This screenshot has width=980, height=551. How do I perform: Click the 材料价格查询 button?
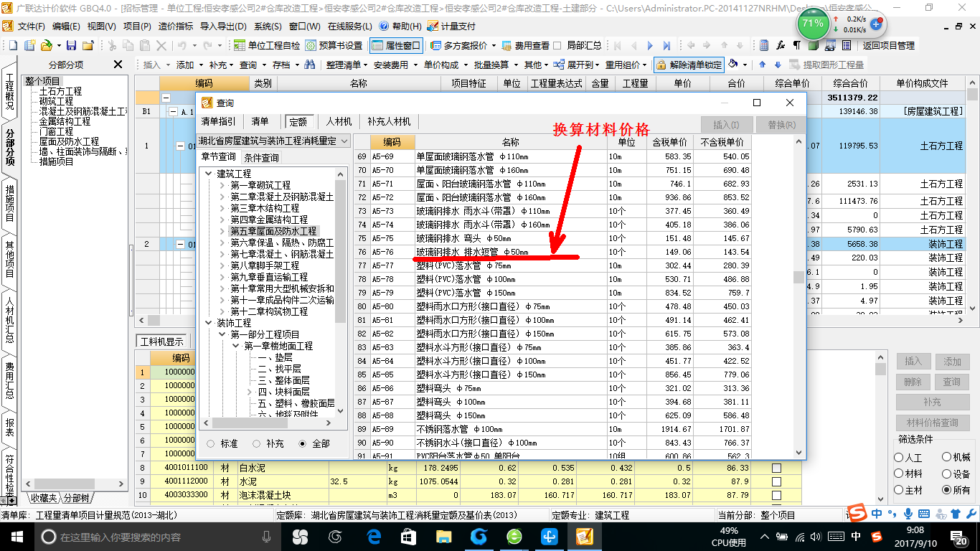pos(932,423)
